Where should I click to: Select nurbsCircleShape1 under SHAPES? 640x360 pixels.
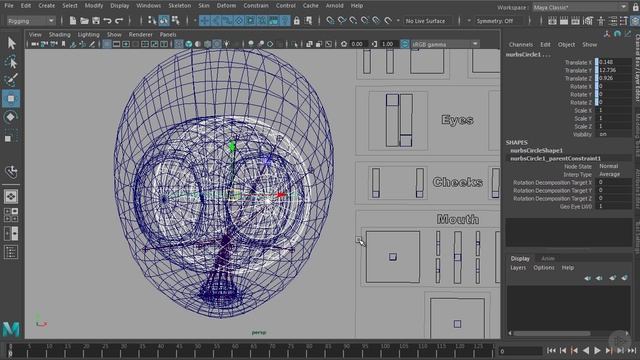pos(536,151)
